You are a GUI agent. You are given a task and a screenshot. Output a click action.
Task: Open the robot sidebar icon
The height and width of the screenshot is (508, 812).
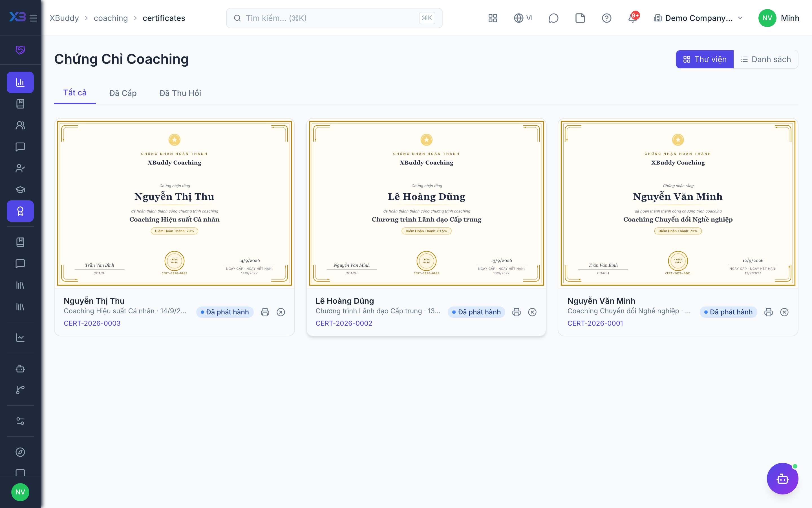point(20,369)
